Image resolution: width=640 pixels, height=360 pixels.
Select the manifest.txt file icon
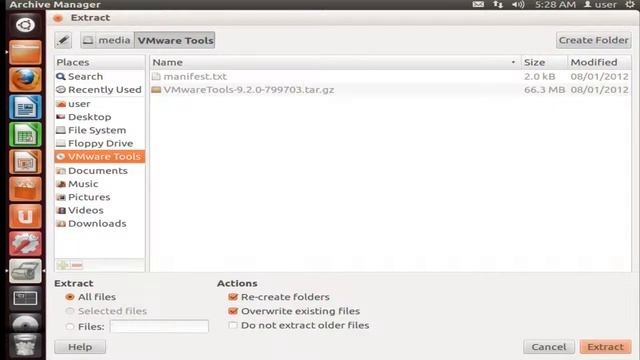(156, 76)
